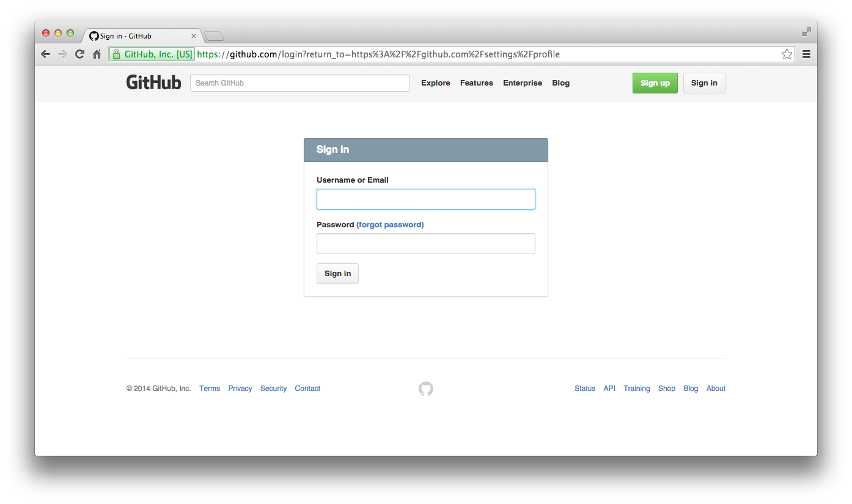Close the Sign in · GitHub tab
The height and width of the screenshot is (504, 852).
pyautogui.click(x=194, y=36)
